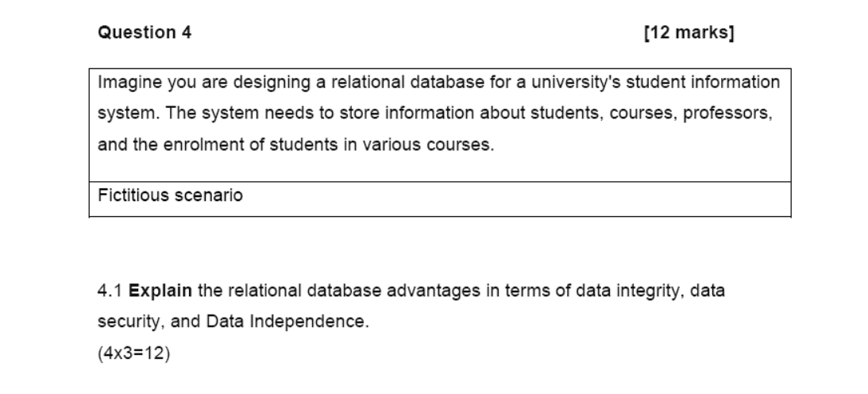Viewport: 868px width, 394px height.
Task: Click the "Fictitious scenario" table cell
Action: 440,199
